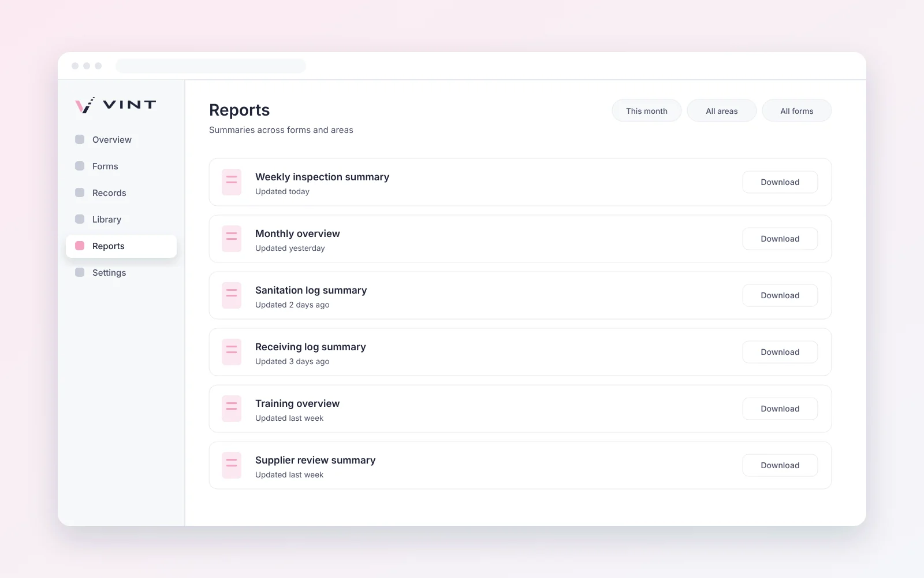924x578 pixels.
Task: Download the Supplier review summary
Action: click(780, 465)
